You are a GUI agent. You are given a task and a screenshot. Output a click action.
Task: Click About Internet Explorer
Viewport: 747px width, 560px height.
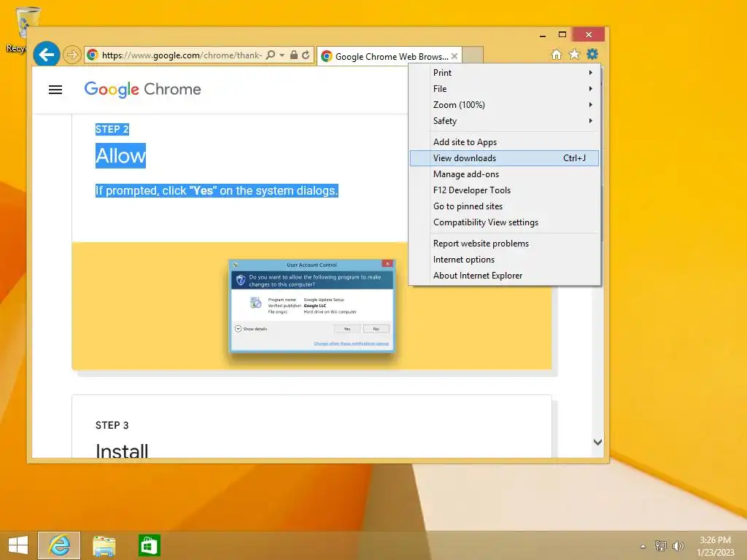[504, 276]
